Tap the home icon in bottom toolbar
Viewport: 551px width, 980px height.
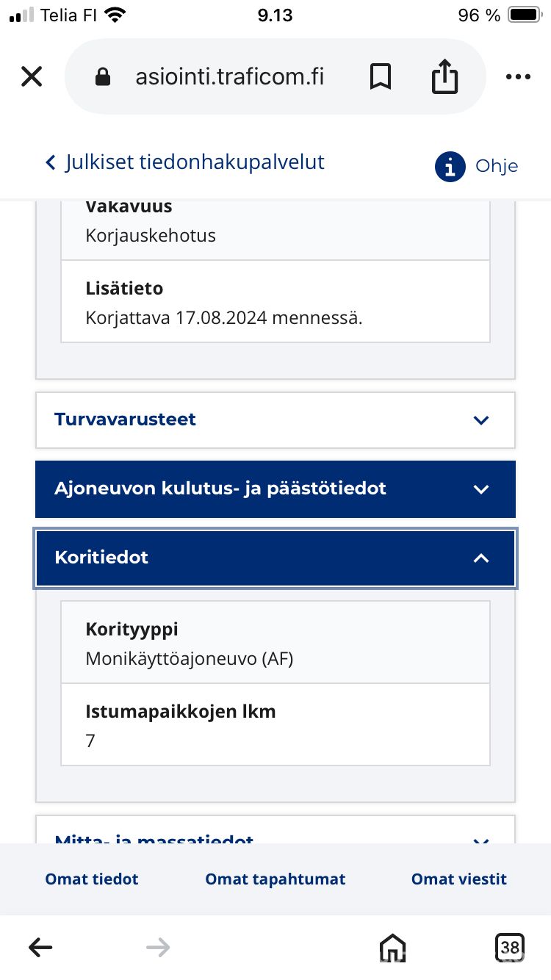[392, 948]
